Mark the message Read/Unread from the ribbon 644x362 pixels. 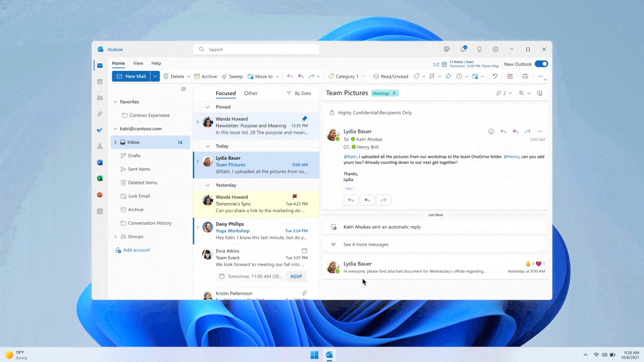[x=391, y=76]
